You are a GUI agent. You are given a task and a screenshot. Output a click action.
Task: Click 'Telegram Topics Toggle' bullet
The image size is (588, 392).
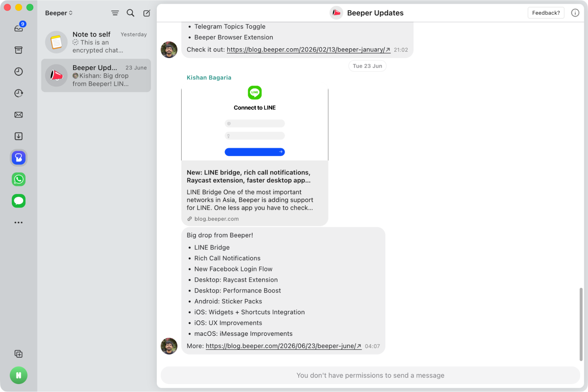click(x=230, y=26)
